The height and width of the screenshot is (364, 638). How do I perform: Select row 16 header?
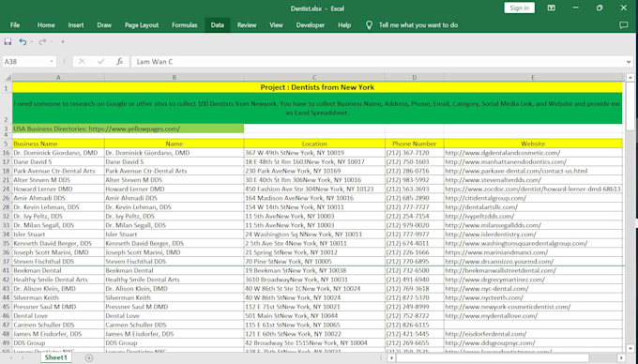click(7, 153)
